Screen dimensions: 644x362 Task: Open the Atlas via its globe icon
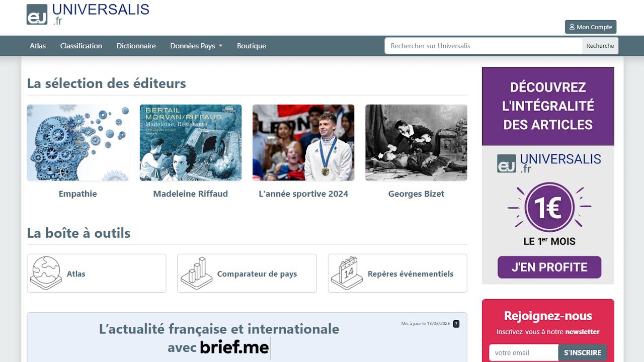click(45, 273)
